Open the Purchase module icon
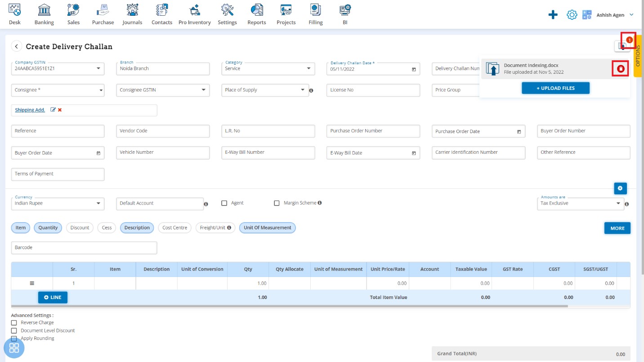This screenshot has width=644, height=362. [x=103, y=9]
